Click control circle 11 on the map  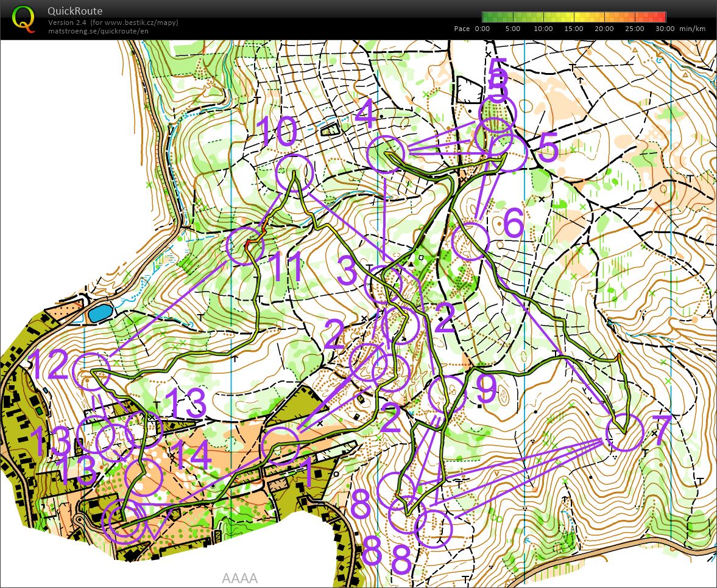coord(245,247)
